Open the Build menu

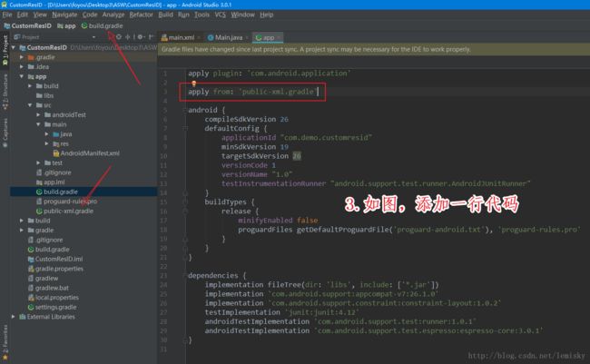point(165,15)
